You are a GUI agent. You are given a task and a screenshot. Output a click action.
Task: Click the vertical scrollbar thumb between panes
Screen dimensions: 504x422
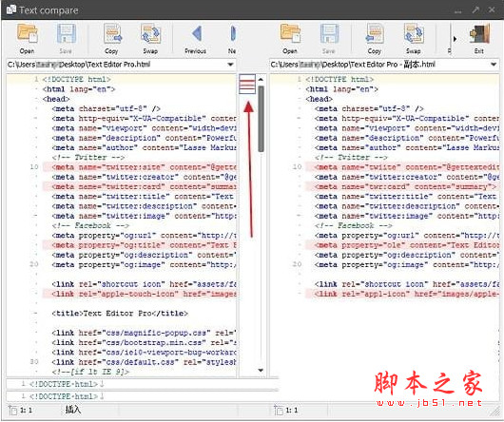click(x=261, y=119)
